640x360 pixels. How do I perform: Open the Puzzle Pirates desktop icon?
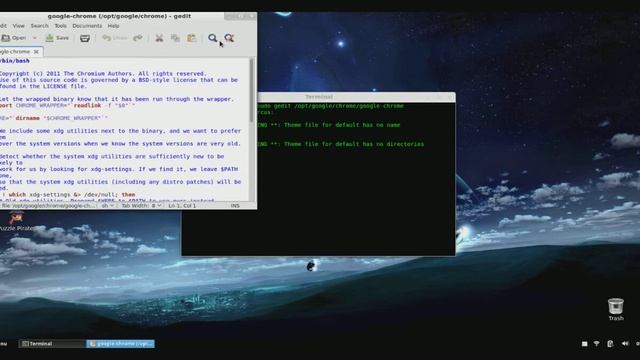click(x=16, y=222)
